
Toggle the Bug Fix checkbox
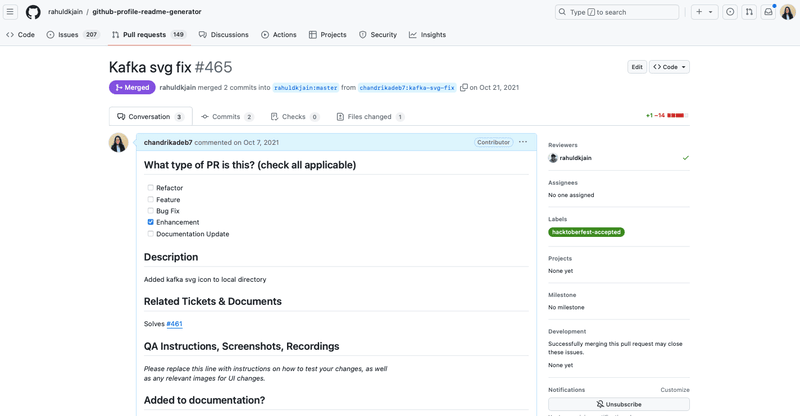151,211
